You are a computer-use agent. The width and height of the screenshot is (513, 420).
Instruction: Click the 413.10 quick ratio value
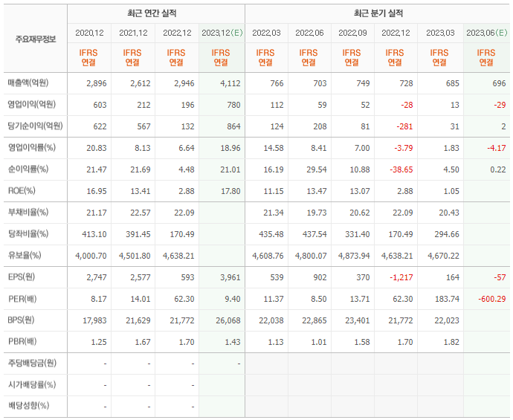94,234
